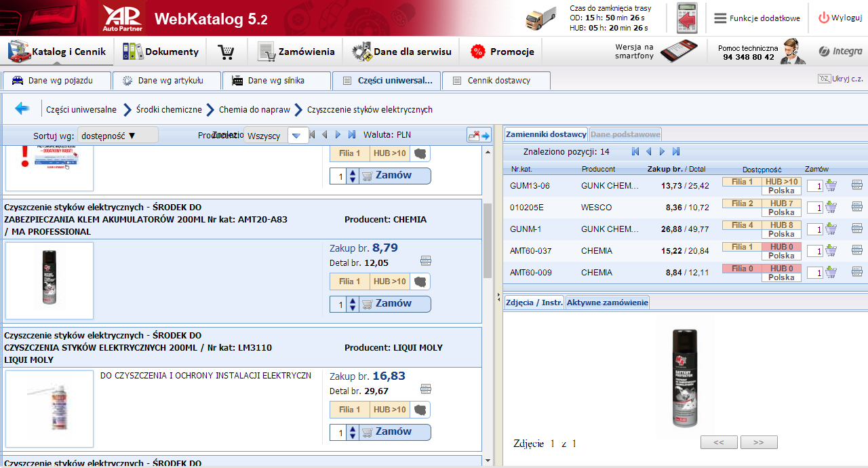Screen dimensions: 868x468
Task: Add AMT60-037 to cart
Action: [x=831, y=250]
